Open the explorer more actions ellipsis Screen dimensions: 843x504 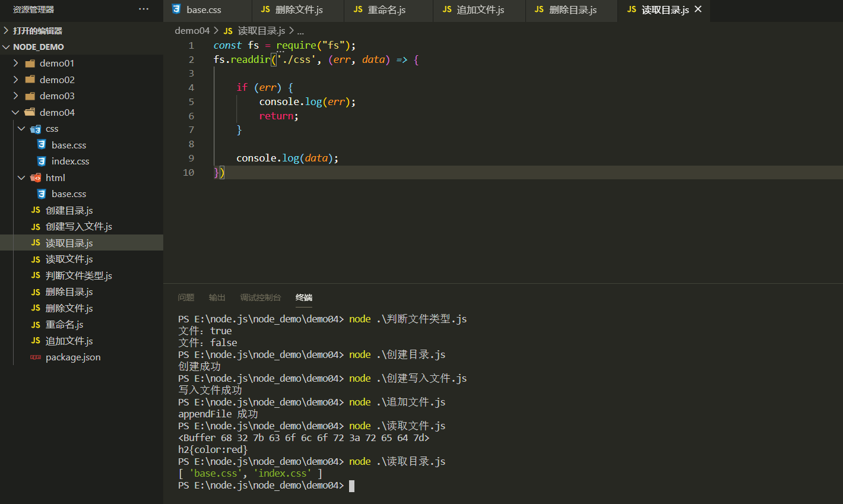point(144,9)
